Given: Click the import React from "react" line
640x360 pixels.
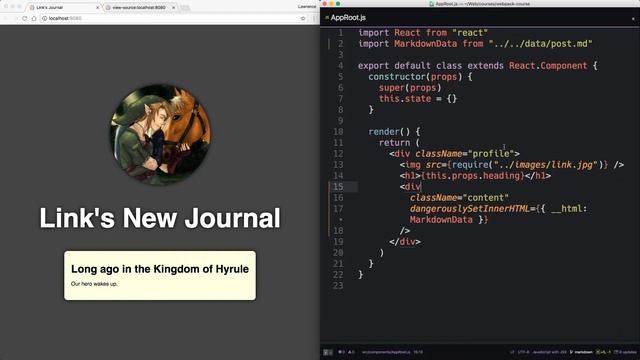Looking at the screenshot, I should coord(423,33).
